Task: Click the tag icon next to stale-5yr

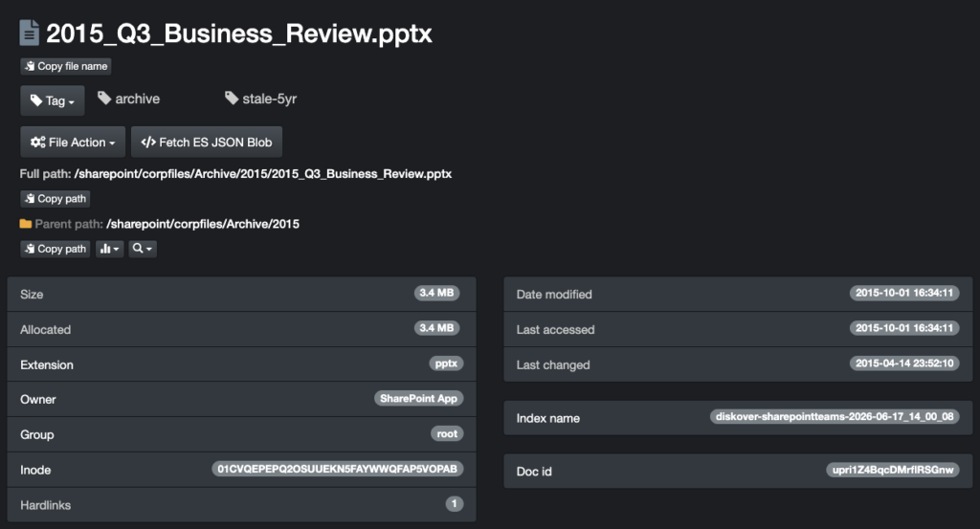Action: (232, 99)
